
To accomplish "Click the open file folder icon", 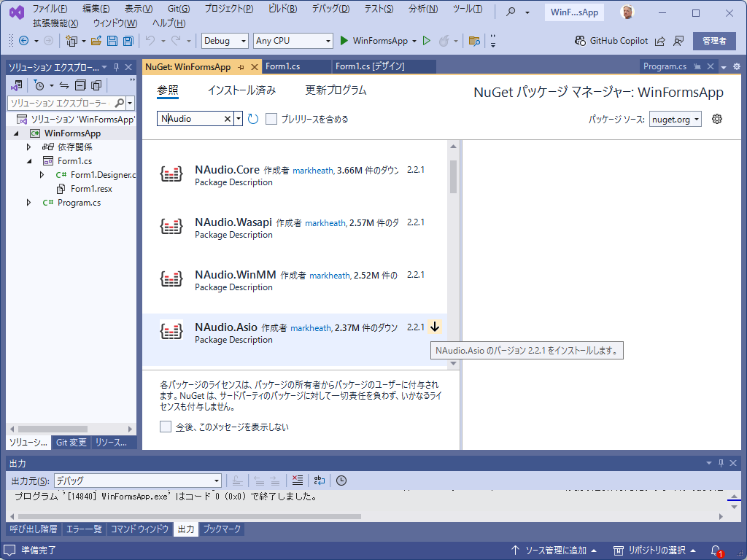I will (96, 41).
